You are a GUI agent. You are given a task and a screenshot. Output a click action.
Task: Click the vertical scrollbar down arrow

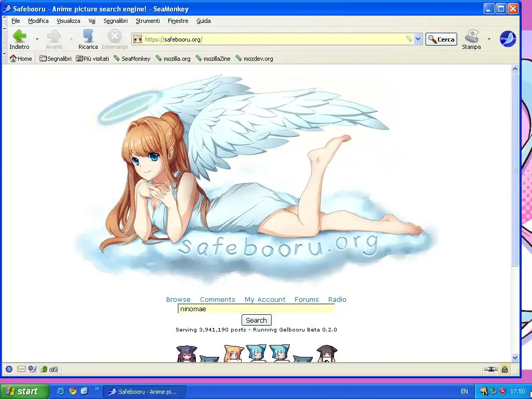515,357
